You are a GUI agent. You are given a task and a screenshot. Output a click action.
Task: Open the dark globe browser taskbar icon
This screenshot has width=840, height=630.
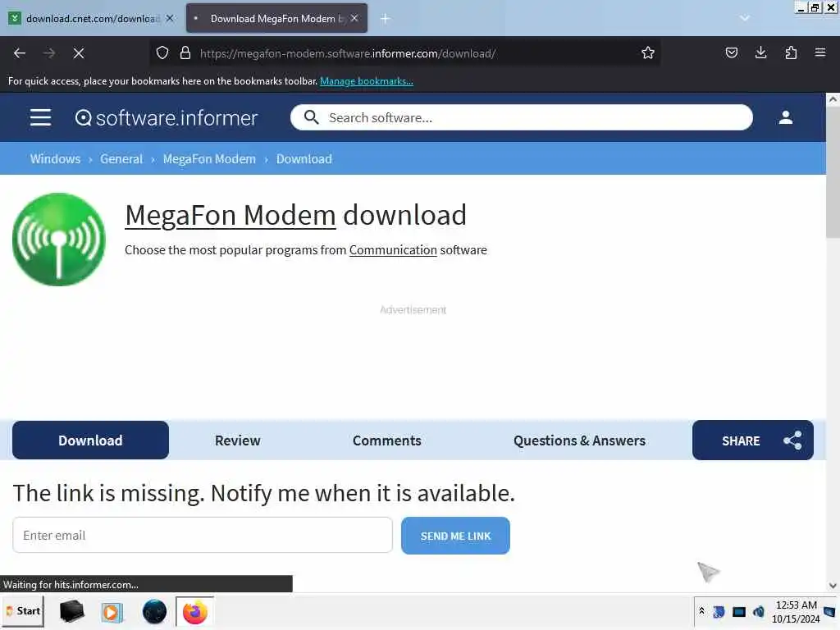click(154, 612)
